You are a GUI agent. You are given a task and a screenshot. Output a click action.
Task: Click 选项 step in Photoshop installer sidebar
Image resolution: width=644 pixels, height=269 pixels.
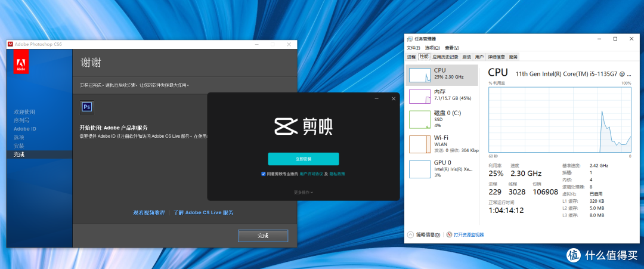point(19,138)
